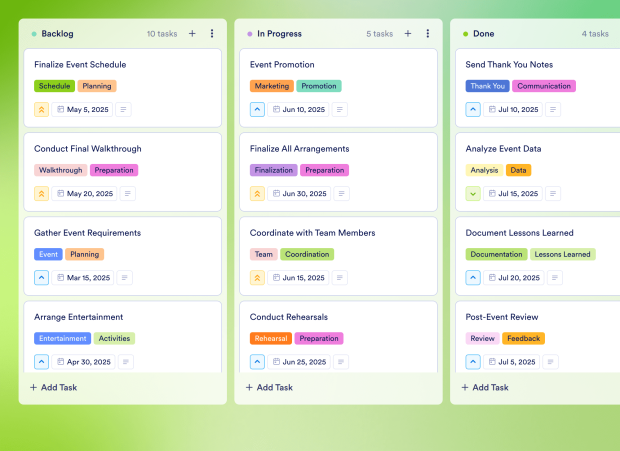Screen dimensions: 620x451
Task: Click description icon on Send Thank You Notes
Action: [552, 110]
